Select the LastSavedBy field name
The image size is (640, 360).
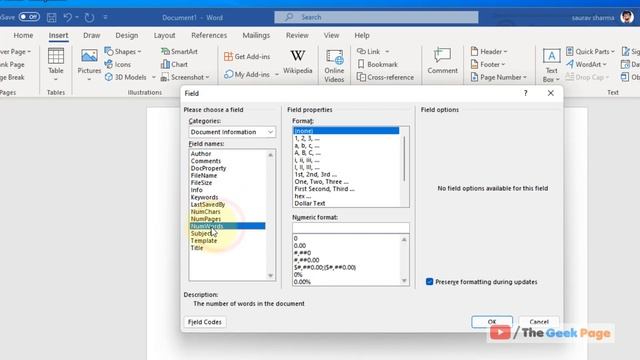208,204
